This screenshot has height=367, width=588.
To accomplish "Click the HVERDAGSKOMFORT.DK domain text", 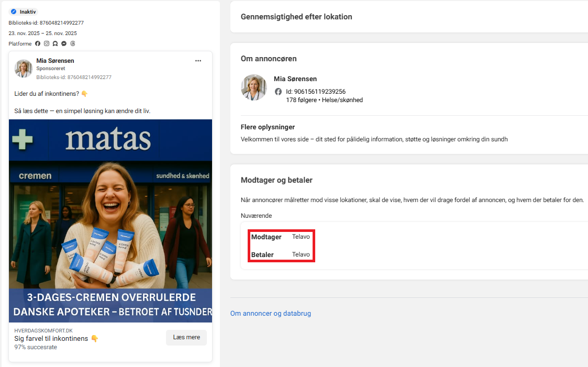I will (43, 331).
